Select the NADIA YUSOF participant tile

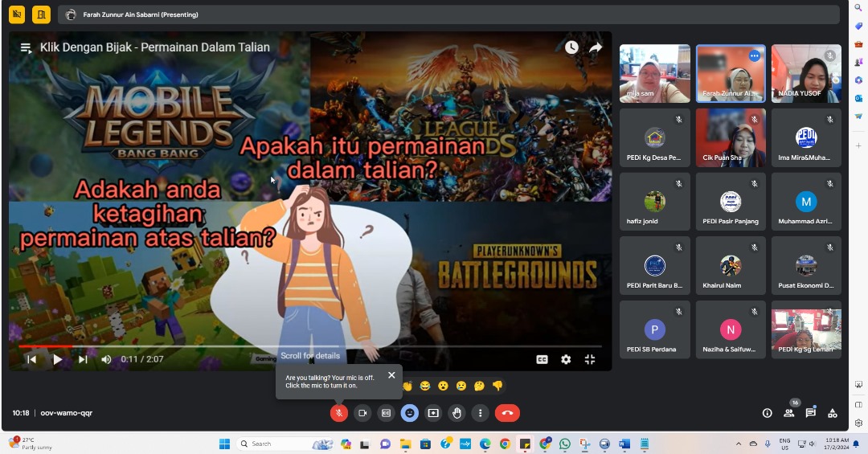pos(806,73)
